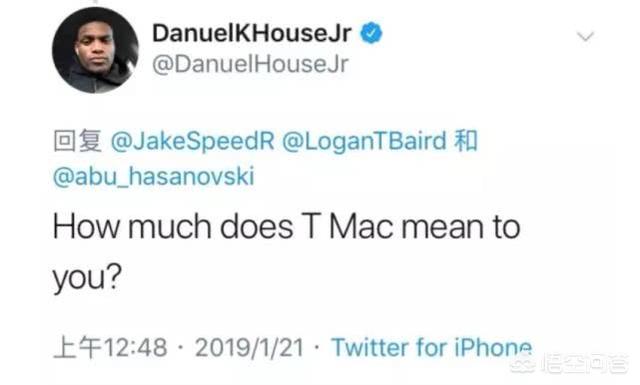Visit the @DanuelHouseJr handle
The image size is (640, 385).
[x=250, y=64]
